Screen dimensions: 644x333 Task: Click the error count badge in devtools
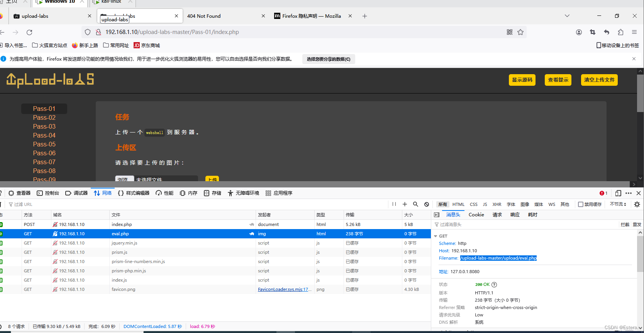pyautogui.click(x=603, y=193)
